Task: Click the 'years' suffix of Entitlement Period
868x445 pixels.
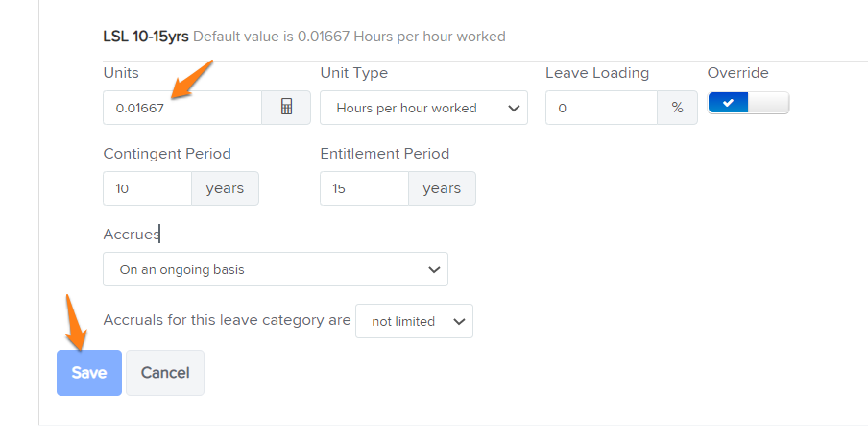Action: (x=442, y=188)
